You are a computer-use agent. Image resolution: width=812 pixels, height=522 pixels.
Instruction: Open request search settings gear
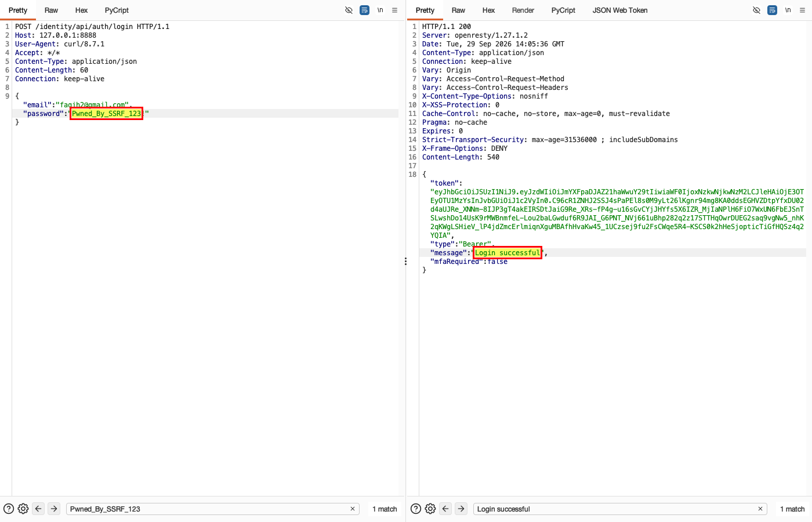coord(23,509)
